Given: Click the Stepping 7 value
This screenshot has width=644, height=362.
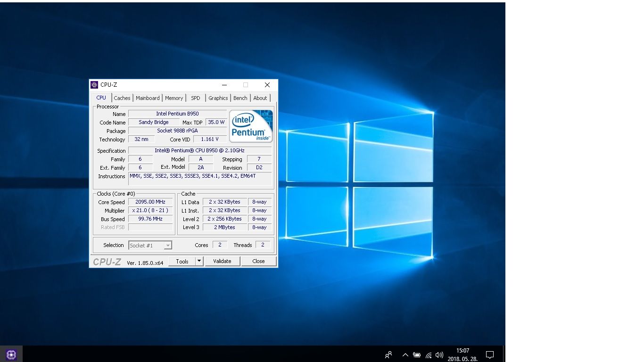Looking at the screenshot, I should point(259,159).
